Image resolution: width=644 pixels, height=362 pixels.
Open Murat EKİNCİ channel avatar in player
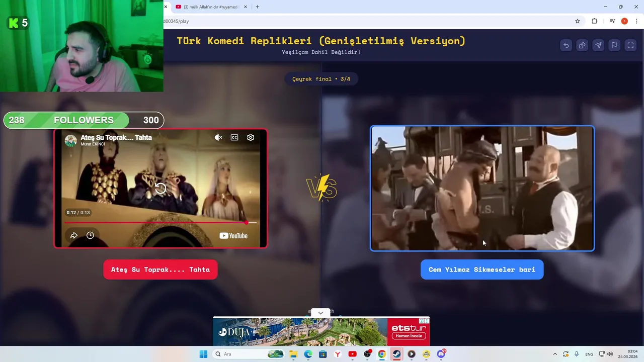71,141
